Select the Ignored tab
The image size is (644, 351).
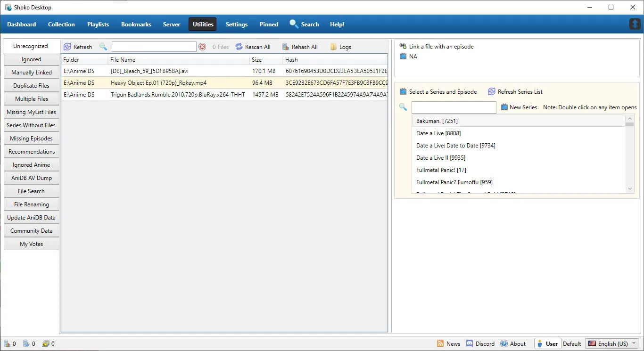(32, 59)
